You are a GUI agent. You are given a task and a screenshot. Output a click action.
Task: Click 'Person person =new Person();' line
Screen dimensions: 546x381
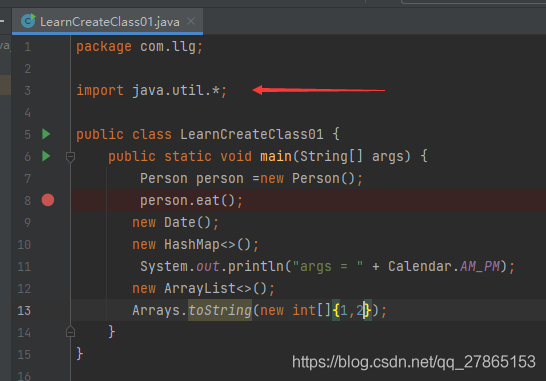(x=251, y=179)
